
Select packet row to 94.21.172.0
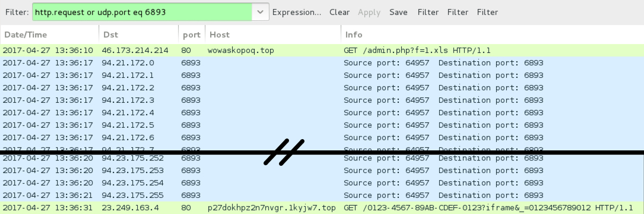[322, 63]
